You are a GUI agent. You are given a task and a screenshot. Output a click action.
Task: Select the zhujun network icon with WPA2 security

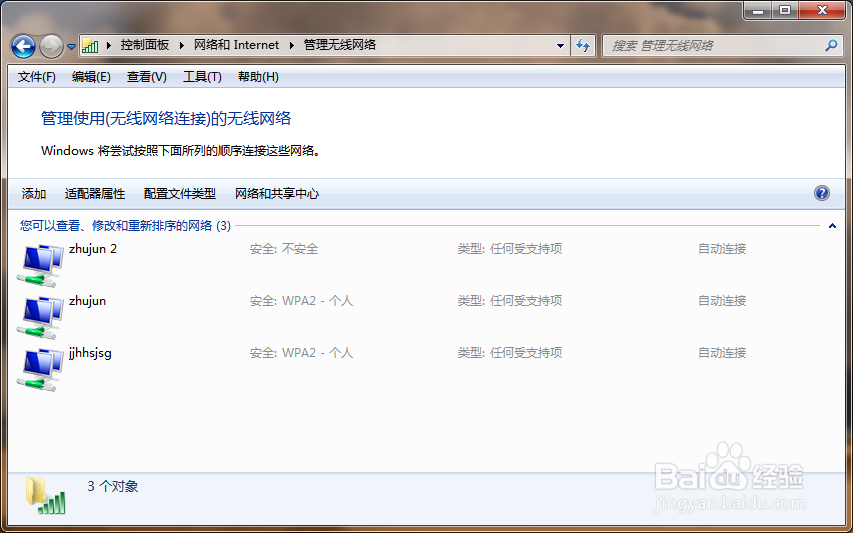pos(41,317)
